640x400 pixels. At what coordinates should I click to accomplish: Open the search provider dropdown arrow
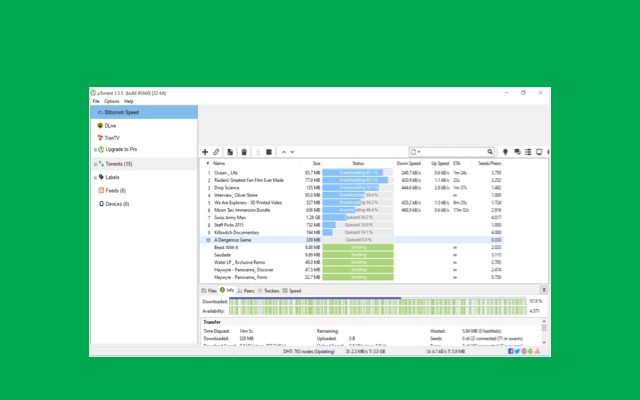point(419,152)
